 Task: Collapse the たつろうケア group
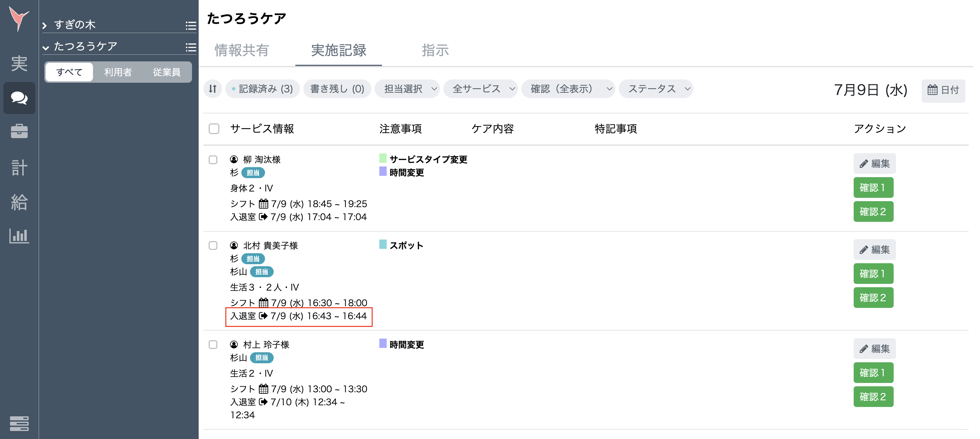tap(46, 47)
